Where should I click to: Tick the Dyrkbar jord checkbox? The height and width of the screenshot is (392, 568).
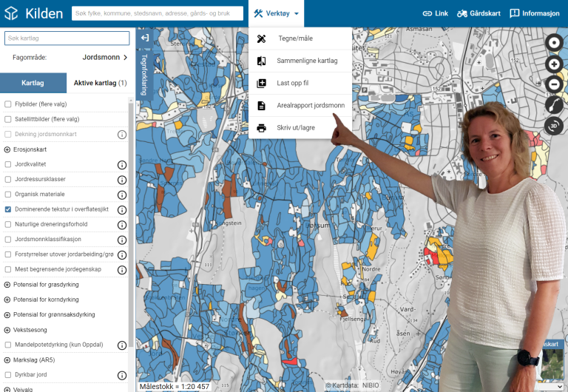[8, 375]
